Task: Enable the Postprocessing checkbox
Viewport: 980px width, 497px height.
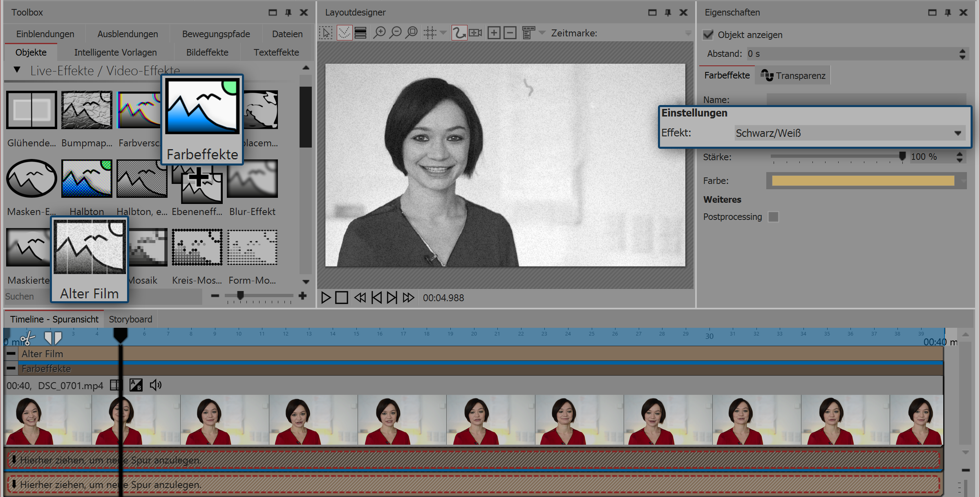Action: click(773, 217)
